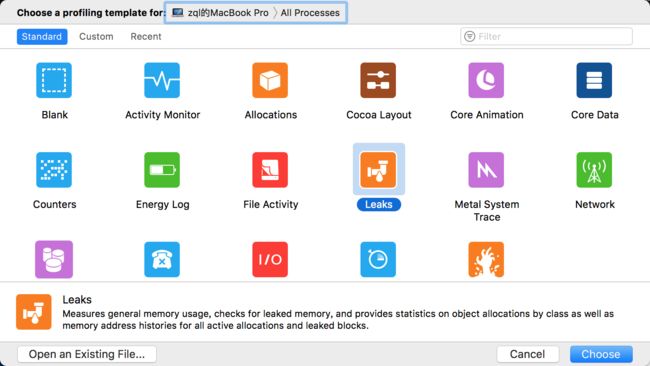Screen dimensions: 650x366
Task: Click Open an Existing File button
Action: coord(87,354)
